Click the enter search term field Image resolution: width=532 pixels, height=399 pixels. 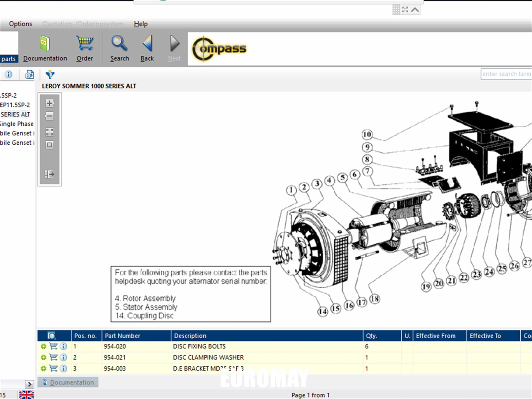click(506, 74)
